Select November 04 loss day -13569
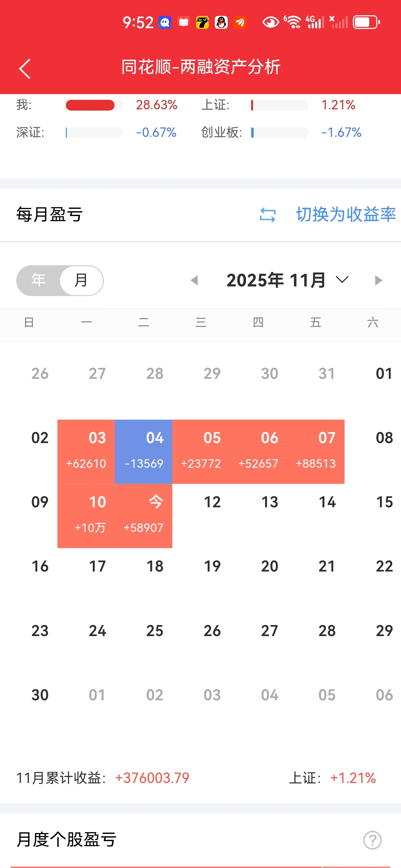This screenshot has width=401, height=868. click(143, 452)
